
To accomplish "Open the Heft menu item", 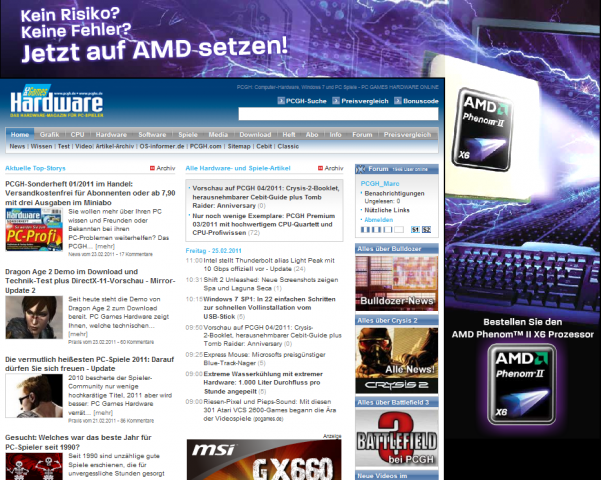I will 289,135.
